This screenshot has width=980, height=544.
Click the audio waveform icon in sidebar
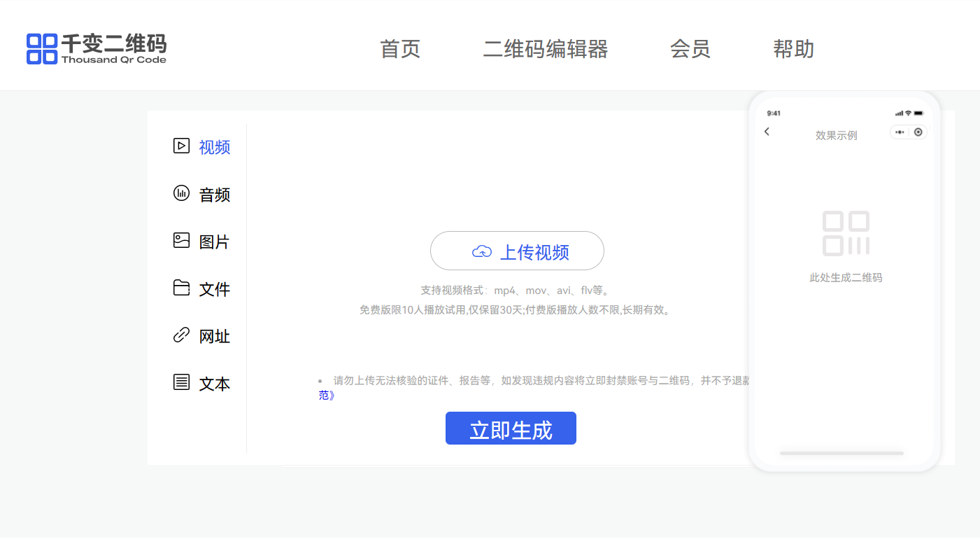tap(181, 193)
